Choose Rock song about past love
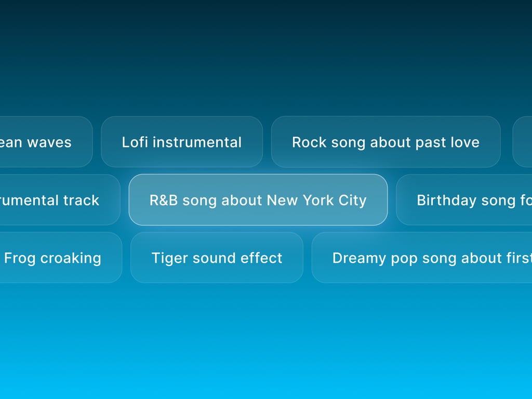 [386, 142]
